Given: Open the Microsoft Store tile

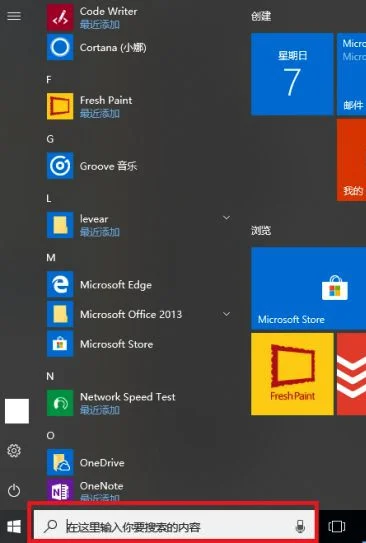Looking at the screenshot, I should click(309, 288).
